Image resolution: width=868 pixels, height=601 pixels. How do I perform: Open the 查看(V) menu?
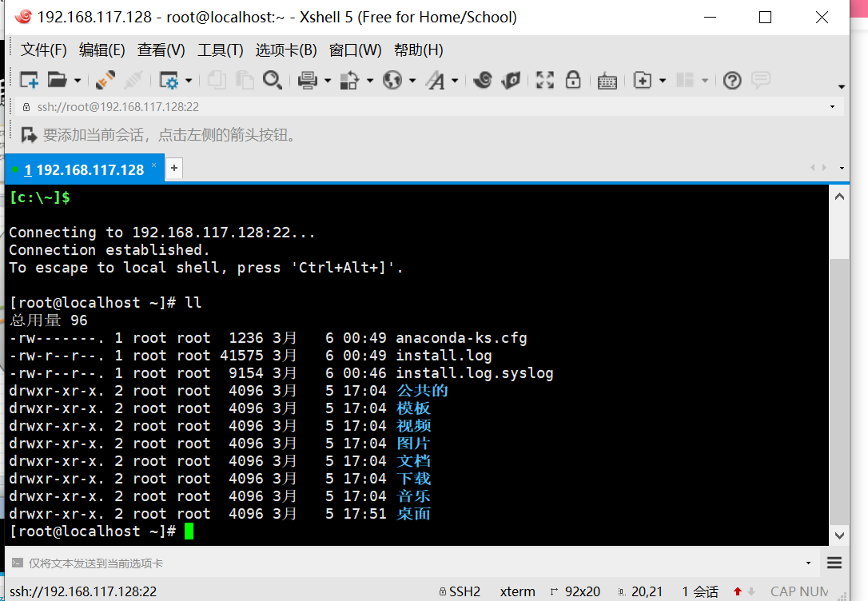click(x=161, y=50)
